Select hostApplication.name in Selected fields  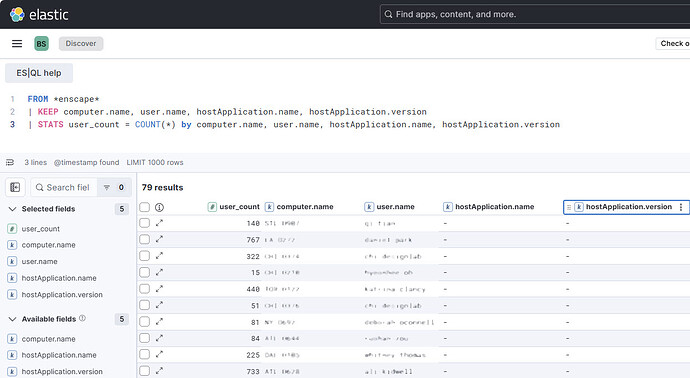tap(59, 278)
